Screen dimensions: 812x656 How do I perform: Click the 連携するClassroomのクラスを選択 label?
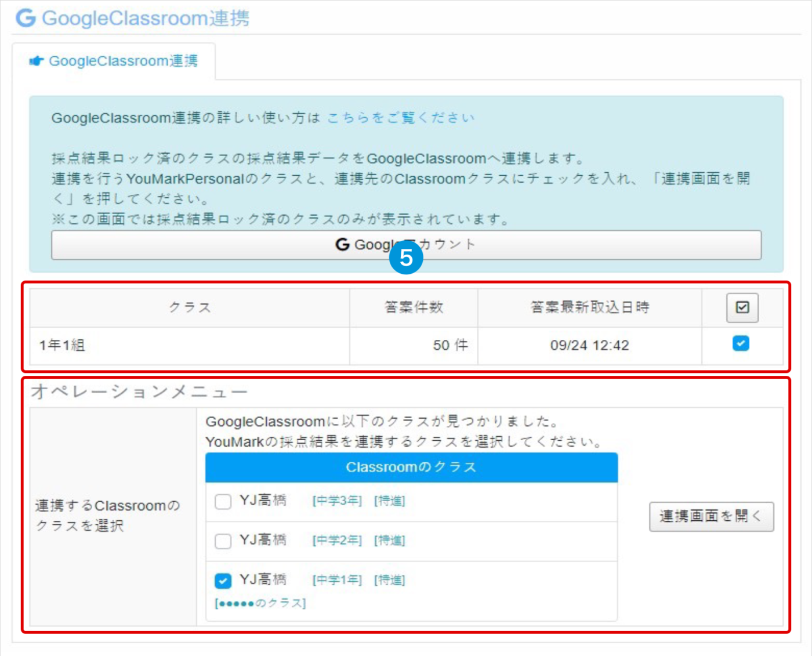point(107,516)
